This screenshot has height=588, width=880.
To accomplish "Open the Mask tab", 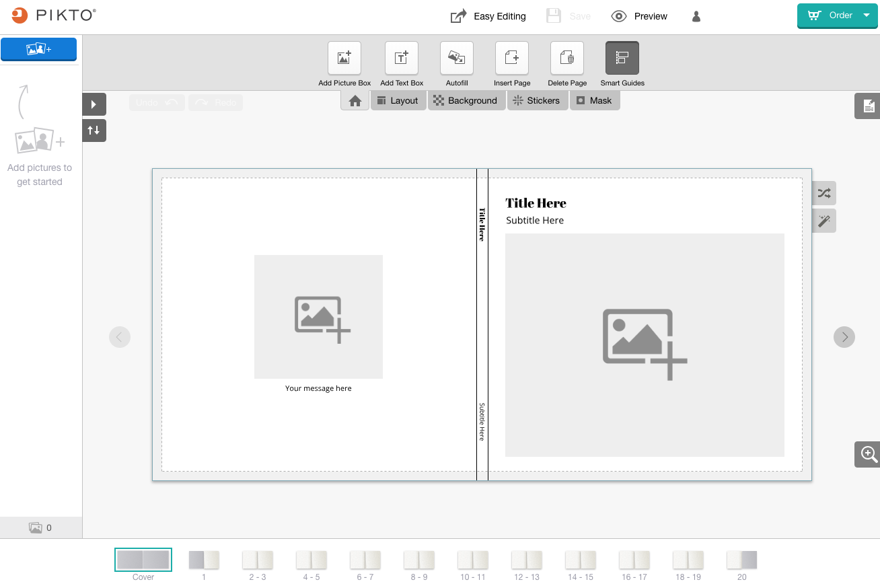I will pos(595,100).
